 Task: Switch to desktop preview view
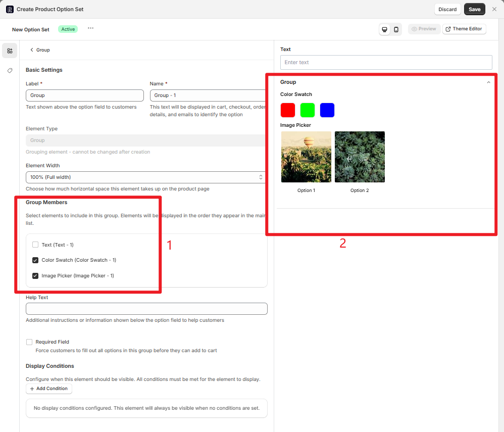pos(385,29)
